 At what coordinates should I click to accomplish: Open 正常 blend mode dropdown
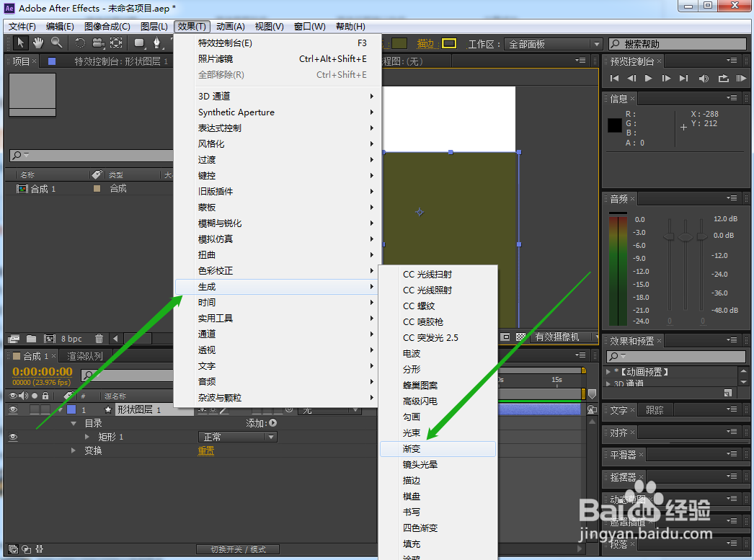[x=238, y=437]
